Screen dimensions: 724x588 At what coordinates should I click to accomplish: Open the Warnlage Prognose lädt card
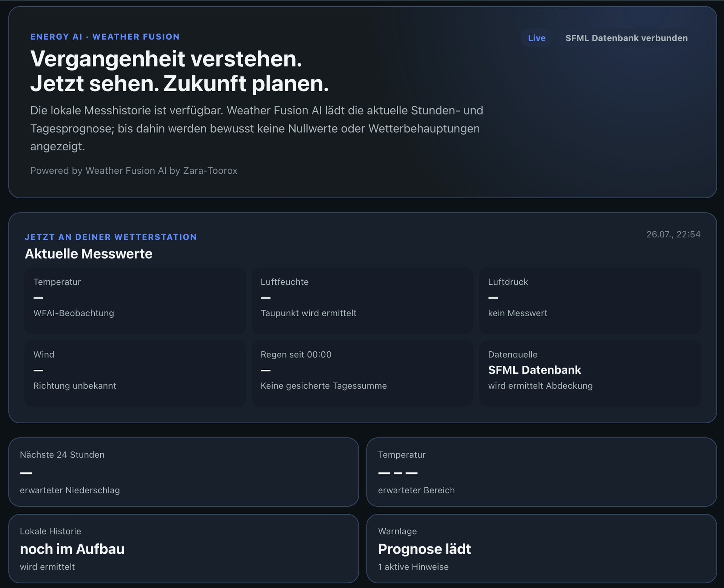541,548
